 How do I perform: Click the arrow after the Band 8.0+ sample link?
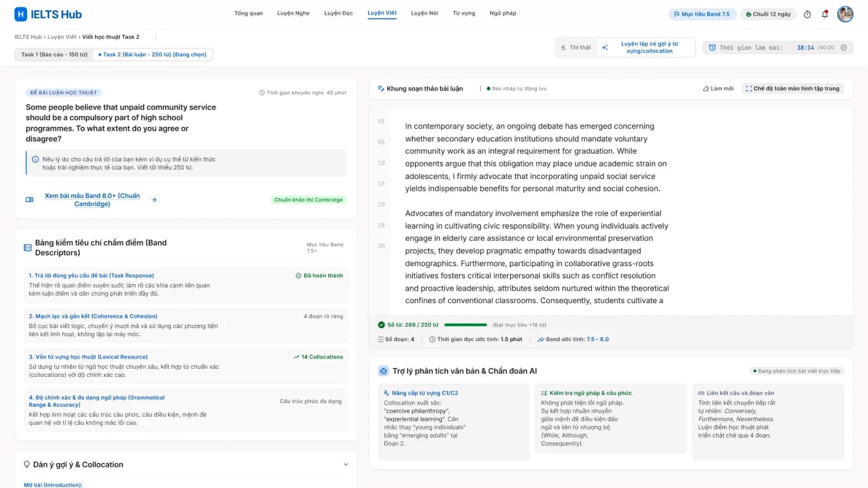[154, 200]
